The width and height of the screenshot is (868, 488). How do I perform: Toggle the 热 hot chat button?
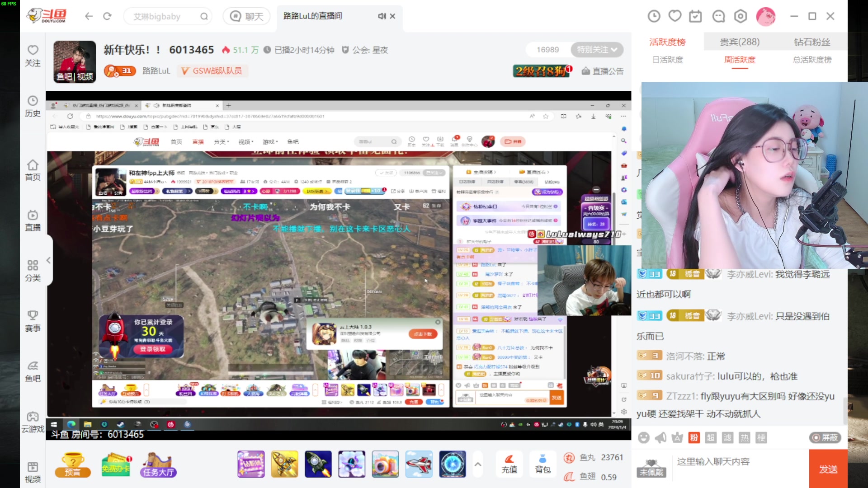point(744,437)
